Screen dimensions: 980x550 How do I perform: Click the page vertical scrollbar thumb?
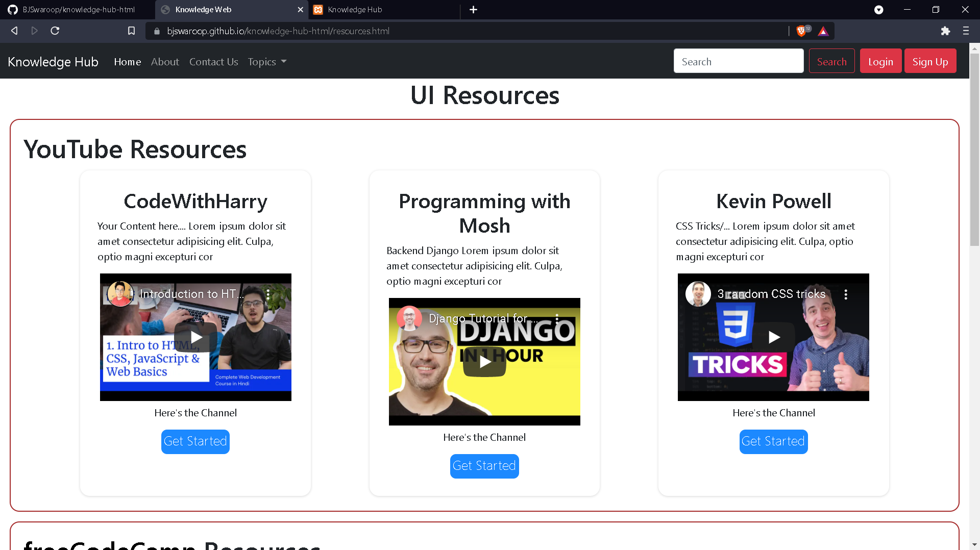coord(974,149)
